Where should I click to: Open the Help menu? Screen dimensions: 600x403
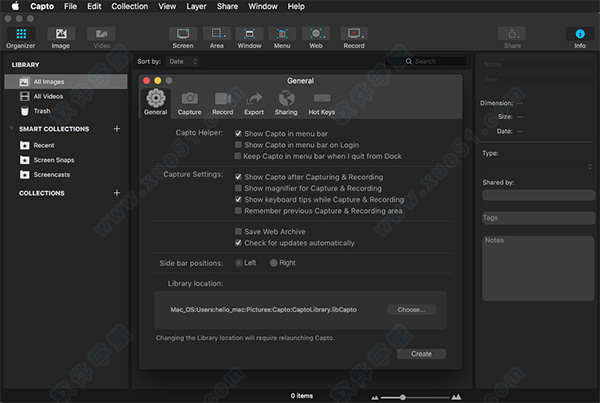tap(296, 6)
